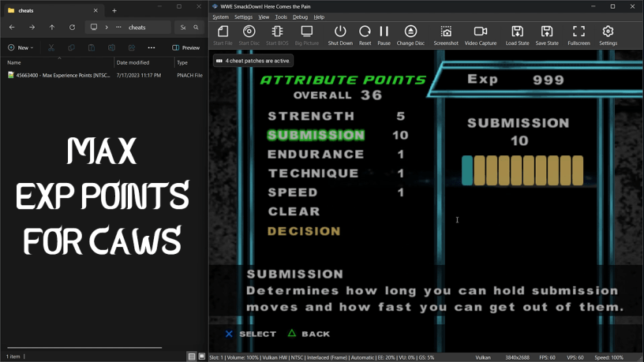644x362 pixels.
Task: Select the Max Experience Points pnach file
Action: [59, 76]
